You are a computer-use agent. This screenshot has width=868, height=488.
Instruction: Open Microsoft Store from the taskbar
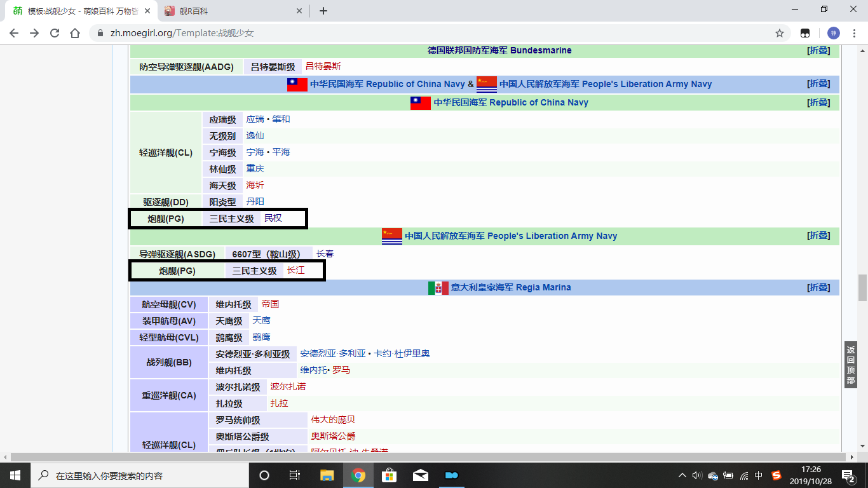tap(389, 475)
